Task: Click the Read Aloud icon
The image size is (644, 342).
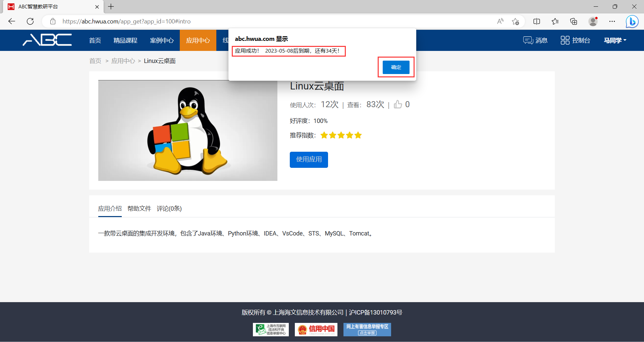Action: tap(500, 21)
